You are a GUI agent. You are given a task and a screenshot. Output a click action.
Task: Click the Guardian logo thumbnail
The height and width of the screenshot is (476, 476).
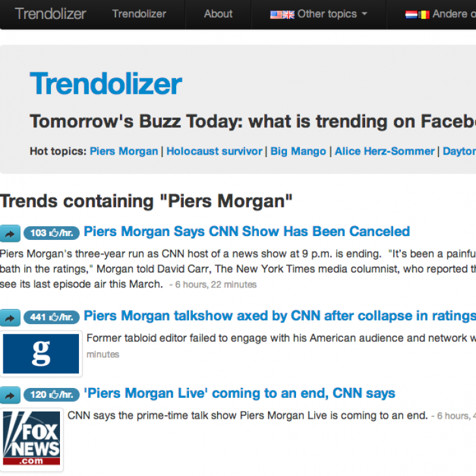coord(41,354)
